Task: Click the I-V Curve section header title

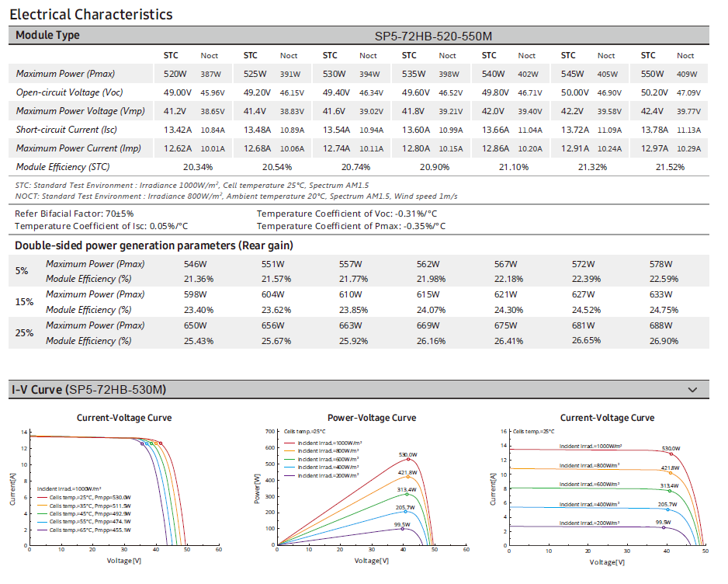Action: [x=88, y=390]
